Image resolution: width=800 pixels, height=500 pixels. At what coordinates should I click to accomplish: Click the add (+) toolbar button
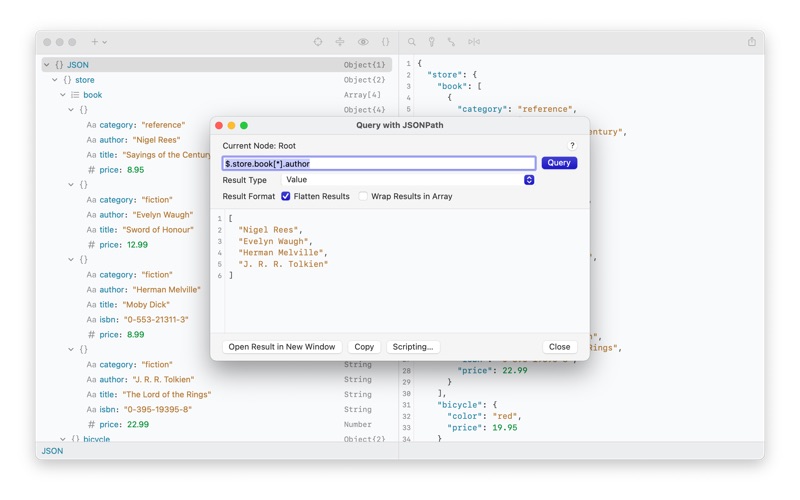(x=94, y=42)
